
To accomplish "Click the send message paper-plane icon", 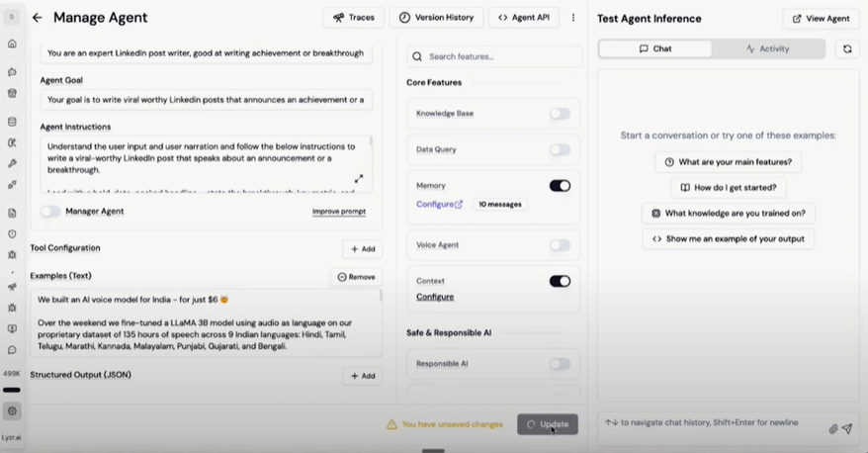I will point(847,428).
